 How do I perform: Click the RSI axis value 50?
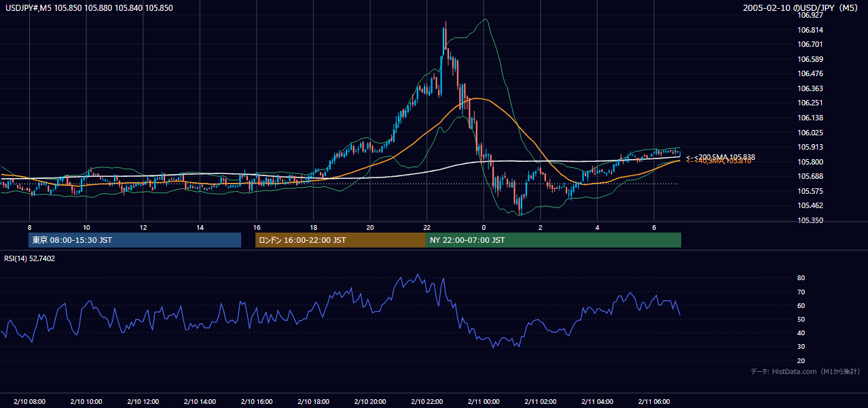pyautogui.click(x=801, y=319)
